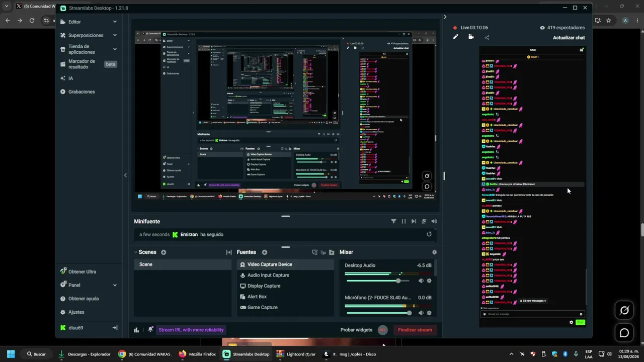The height and width of the screenshot is (362, 644).
Task: Open Micrófono source settings gear
Action: (x=429, y=313)
